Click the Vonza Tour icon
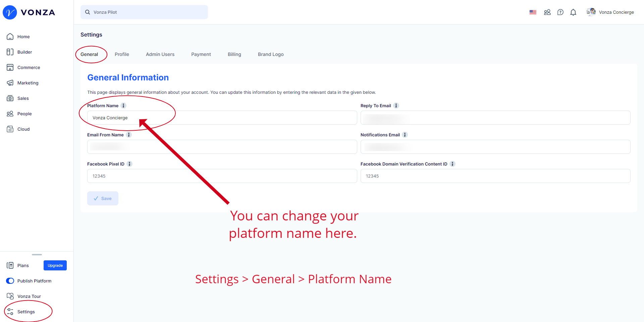644x322 pixels. [10, 296]
